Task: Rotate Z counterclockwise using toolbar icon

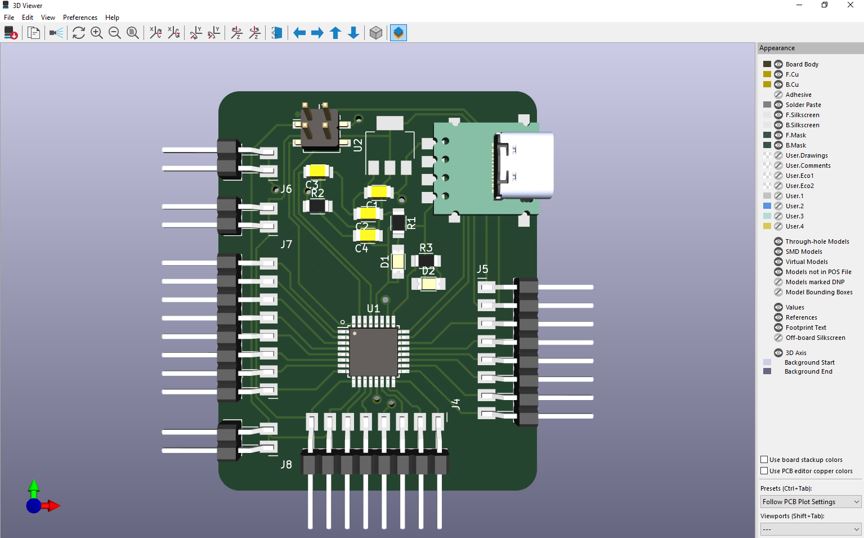Action: [x=254, y=33]
